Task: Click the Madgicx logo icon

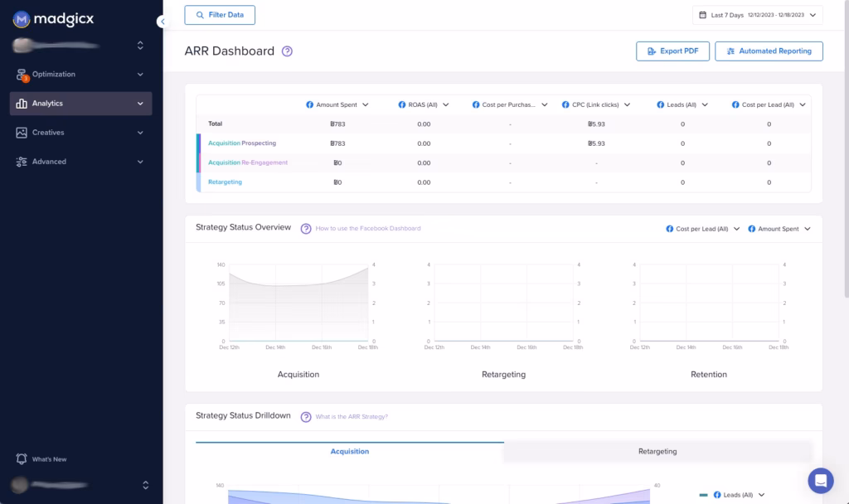Action: click(x=22, y=17)
